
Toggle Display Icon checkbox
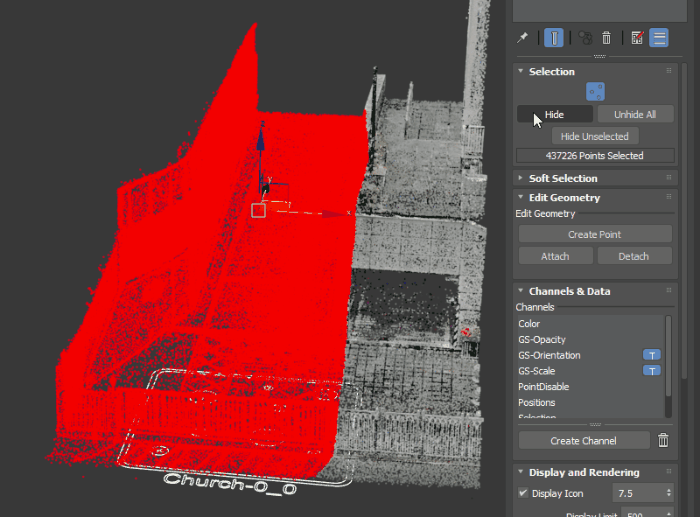(x=523, y=493)
